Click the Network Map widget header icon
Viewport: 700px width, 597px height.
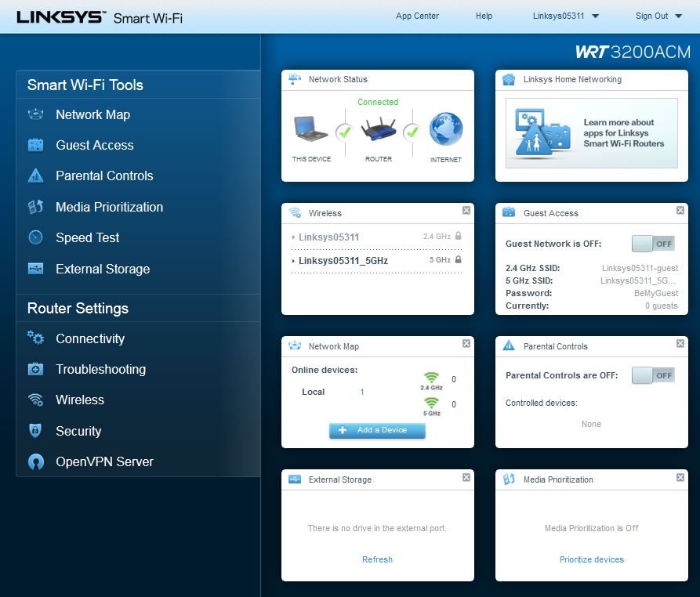295,346
